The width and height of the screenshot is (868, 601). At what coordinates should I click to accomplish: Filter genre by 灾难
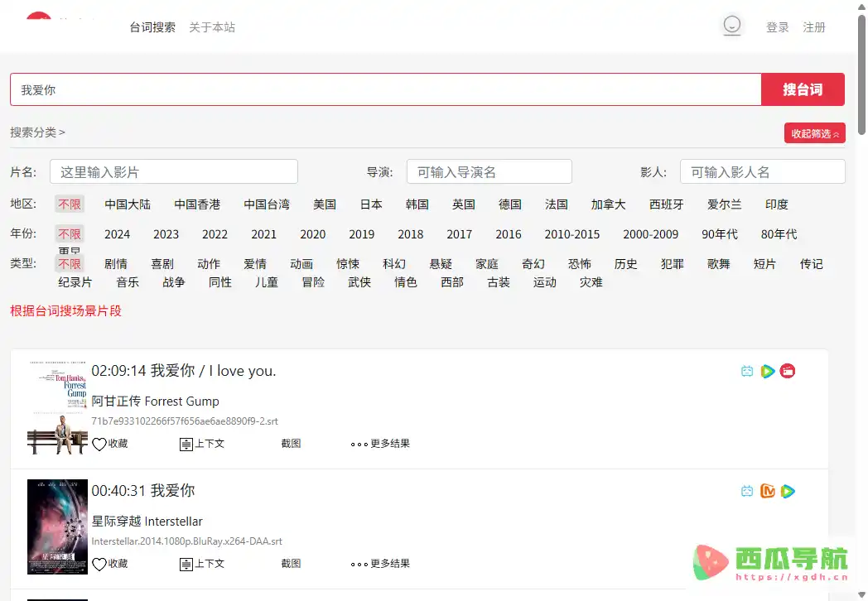click(591, 282)
